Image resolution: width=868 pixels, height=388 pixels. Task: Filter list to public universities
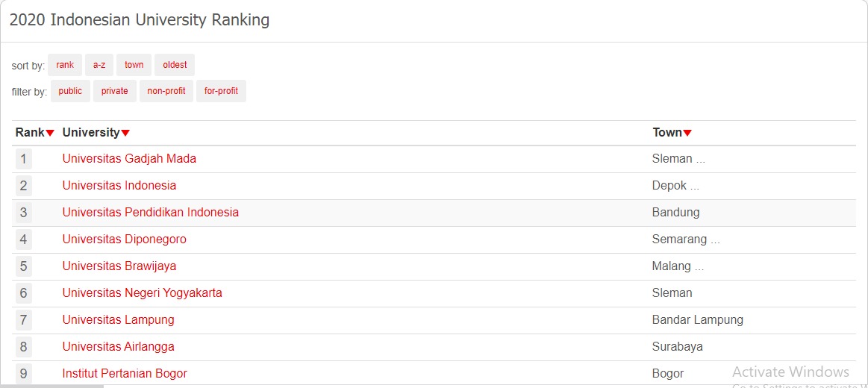(70, 91)
